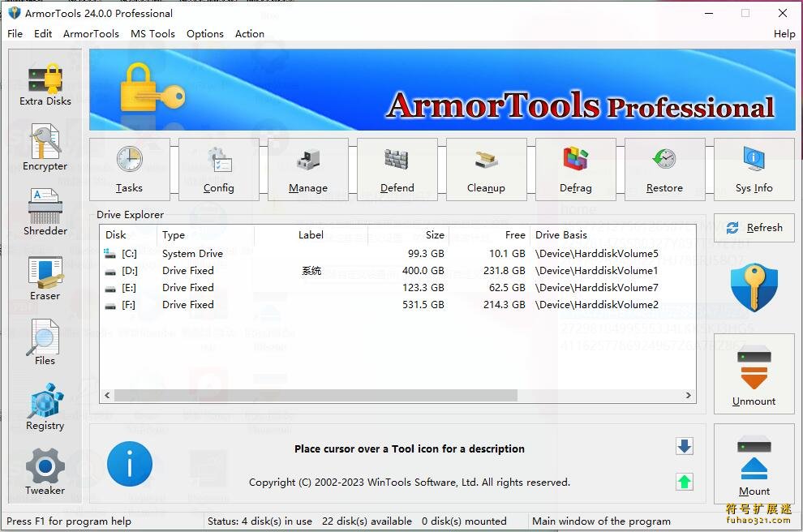Viewport: 803px width, 532px height.
Task: Click the blue down arrow icon
Action: pos(685,446)
